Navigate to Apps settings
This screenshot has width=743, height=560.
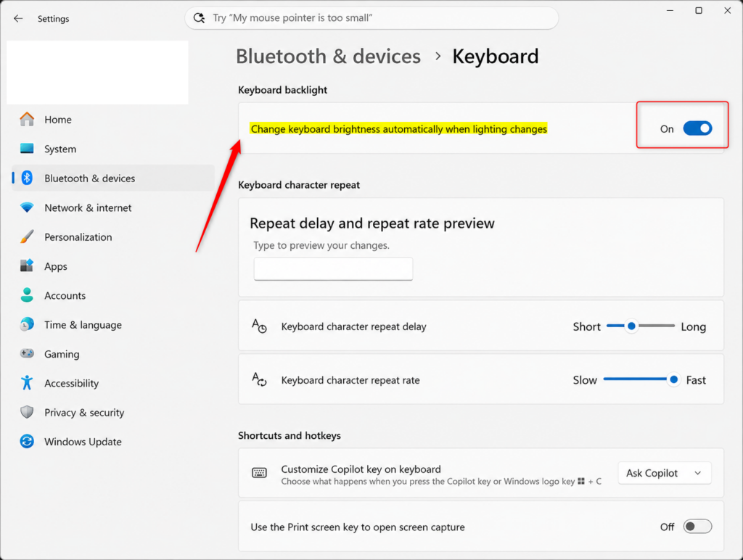(112, 266)
